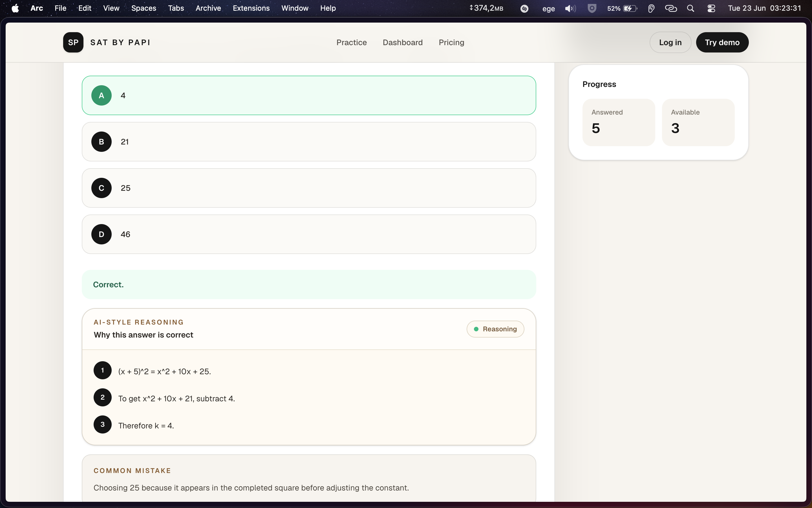Open Control Center icon

point(711,9)
